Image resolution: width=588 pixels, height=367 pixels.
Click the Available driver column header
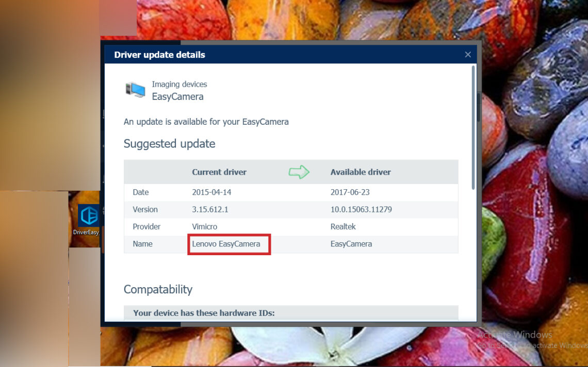[361, 172]
